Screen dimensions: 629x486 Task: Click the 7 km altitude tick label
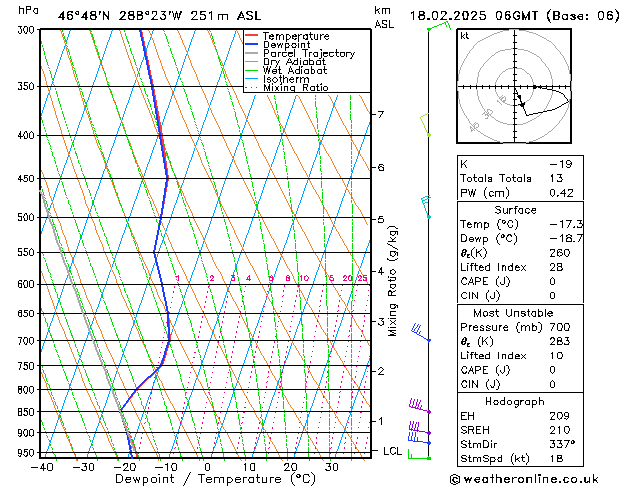coord(380,115)
